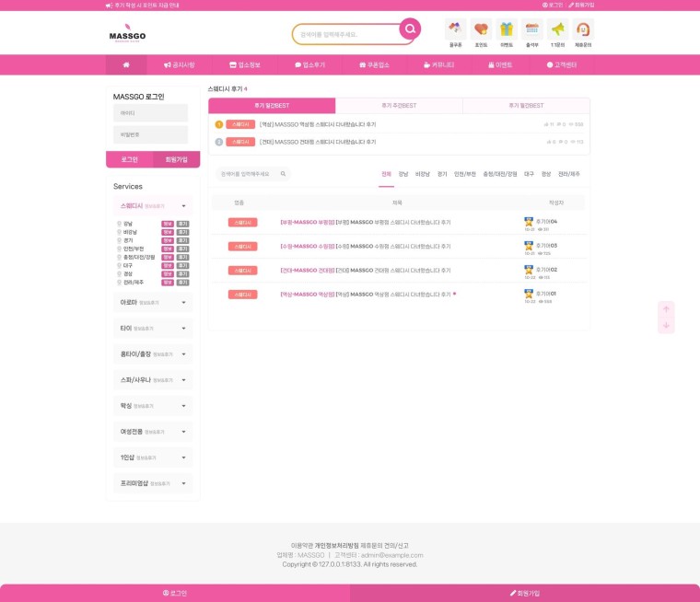Click the pink 정보 badge next to 강남
This screenshot has height=602, width=700.
tap(168, 224)
